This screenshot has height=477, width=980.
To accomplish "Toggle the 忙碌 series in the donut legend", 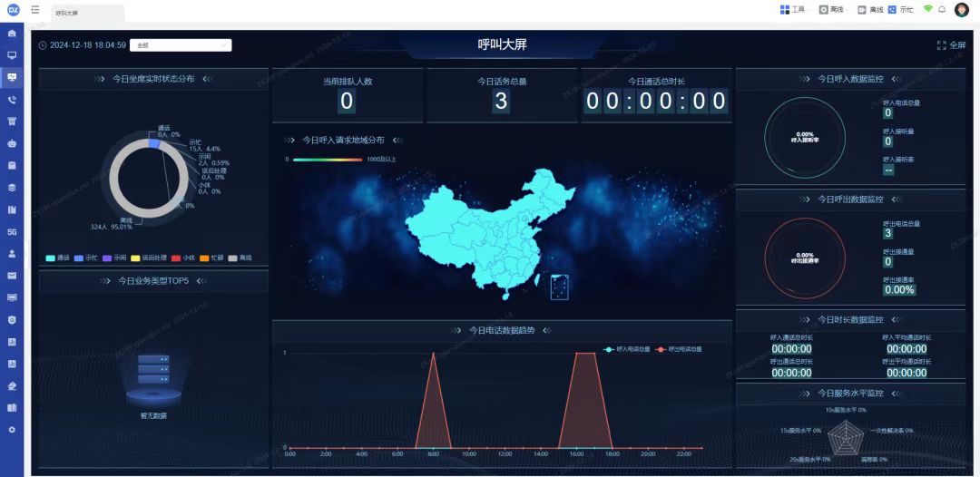I will tap(211, 258).
